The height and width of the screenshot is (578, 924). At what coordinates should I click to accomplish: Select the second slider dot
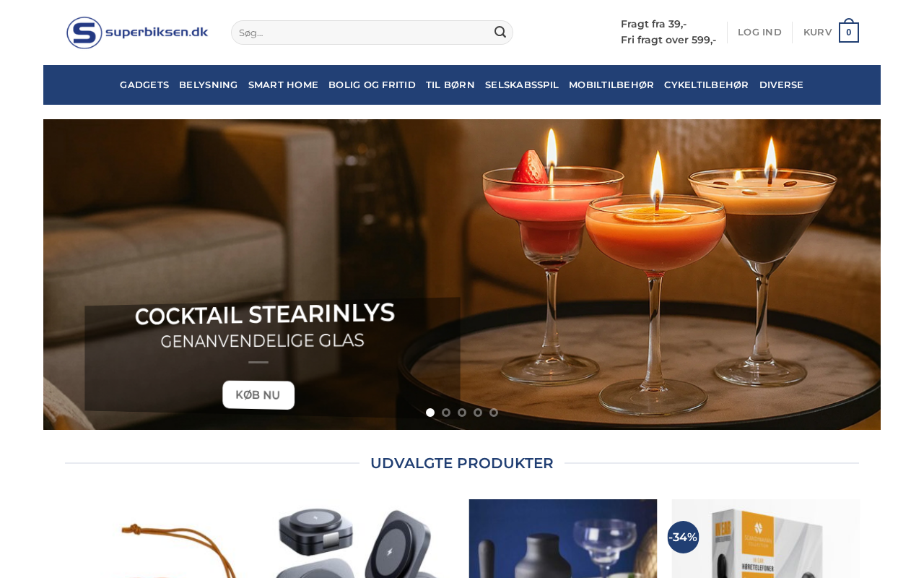click(446, 413)
